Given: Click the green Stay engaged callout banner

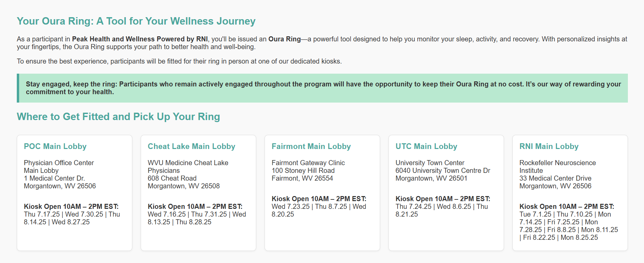Looking at the screenshot, I should click(x=322, y=88).
